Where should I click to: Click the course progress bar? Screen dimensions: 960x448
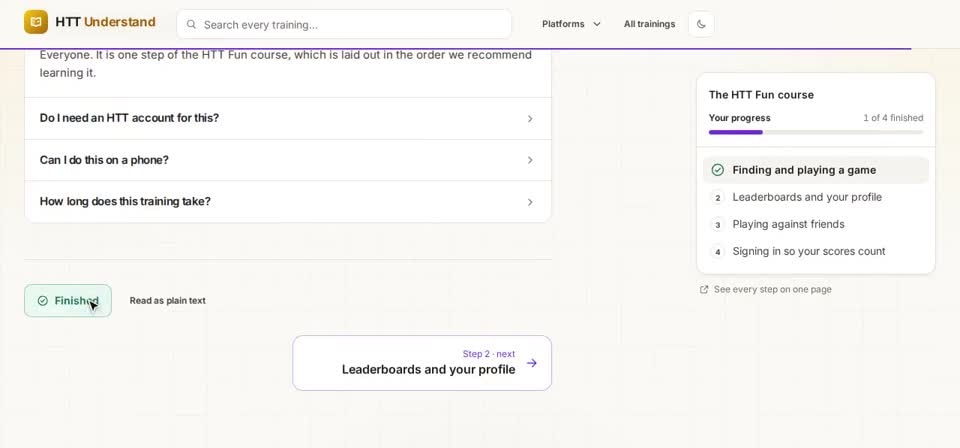click(x=816, y=132)
